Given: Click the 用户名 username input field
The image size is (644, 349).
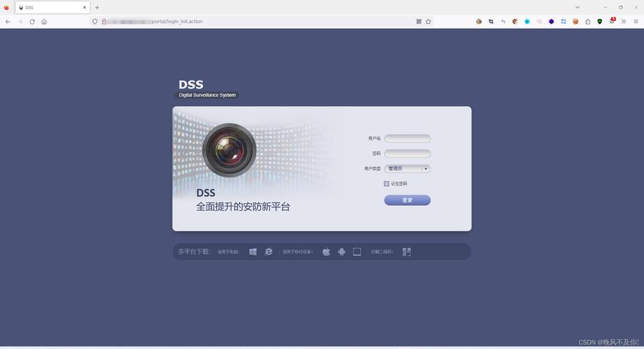Looking at the screenshot, I should (x=407, y=139).
